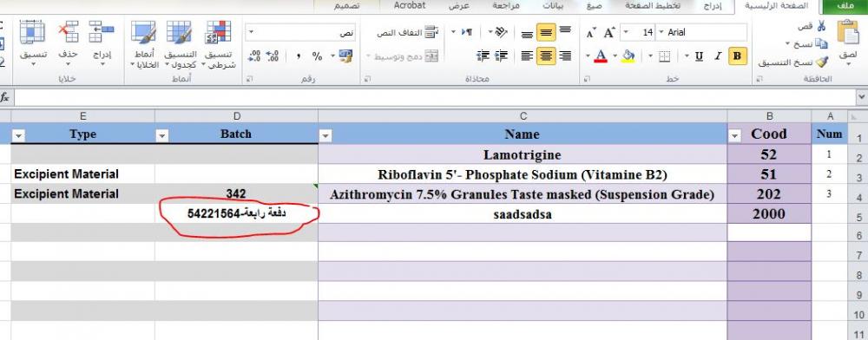Click the Cell Styles icon
Viewport: 868px width, 340px height.
pos(143,33)
